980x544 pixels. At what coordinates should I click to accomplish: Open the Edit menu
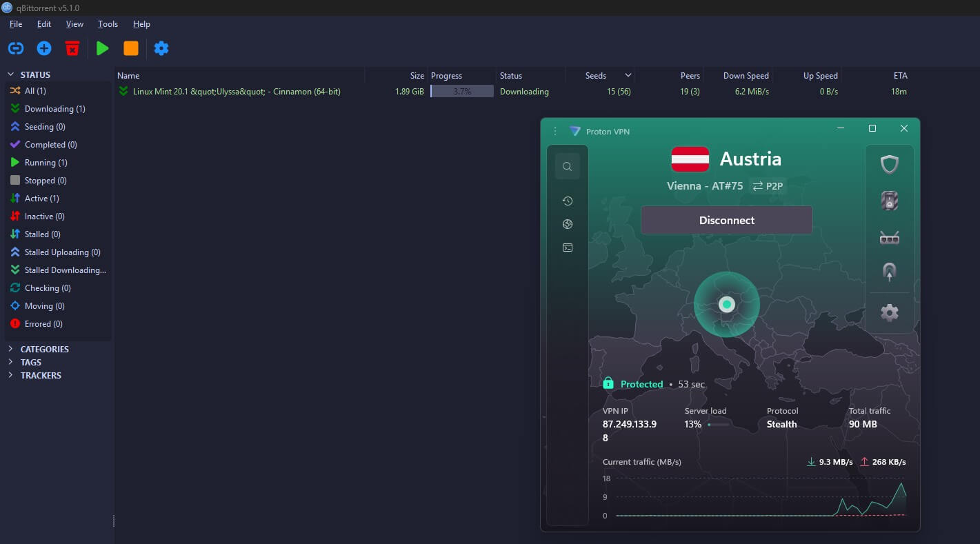[x=44, y=23]
